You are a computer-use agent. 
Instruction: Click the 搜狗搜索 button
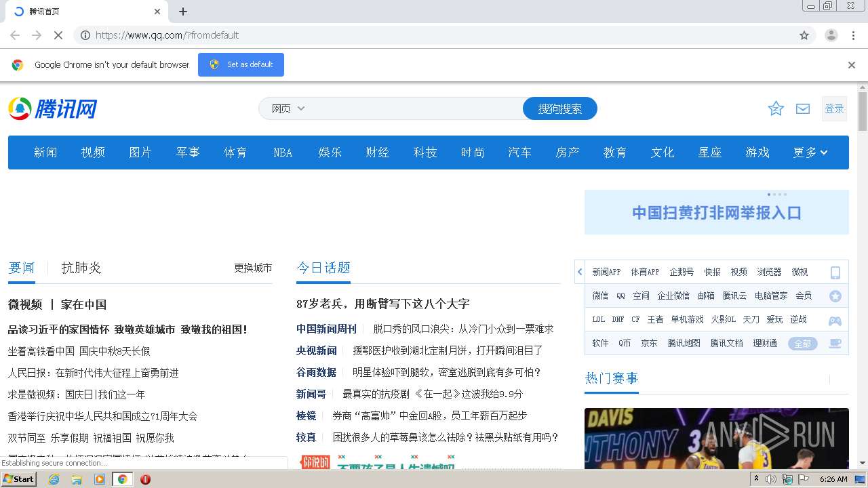coord(560,108)
